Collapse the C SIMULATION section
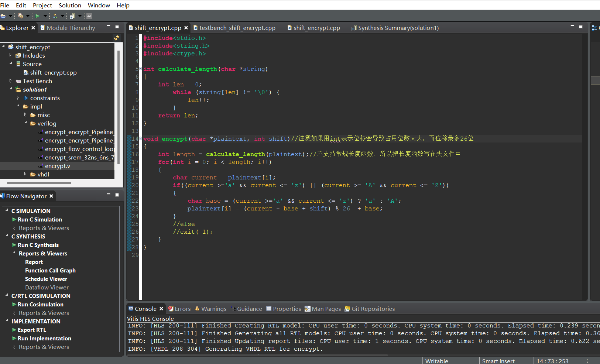 pyautogui.click(x=7, y=210)
